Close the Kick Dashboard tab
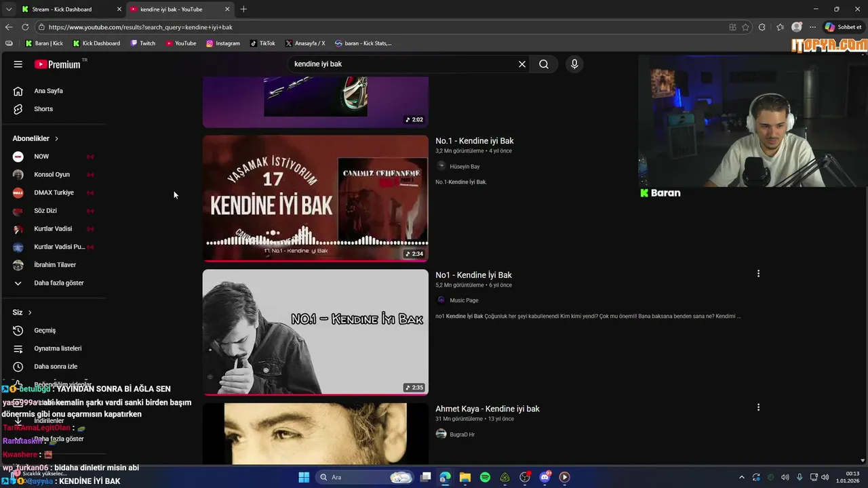The image size is (868, 488). click(x=119, y=9)
